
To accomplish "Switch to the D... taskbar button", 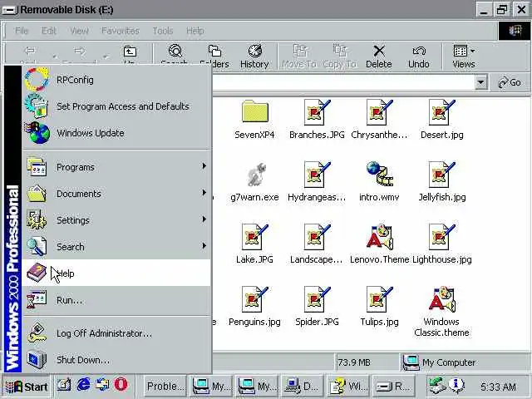I will [x=302, y=387].
